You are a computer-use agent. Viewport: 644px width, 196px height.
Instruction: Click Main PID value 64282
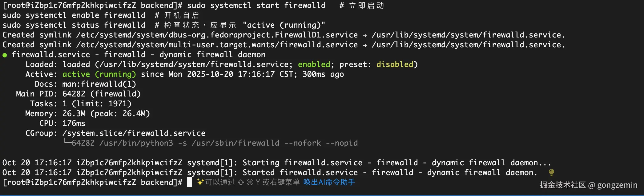tap(74, 94)
